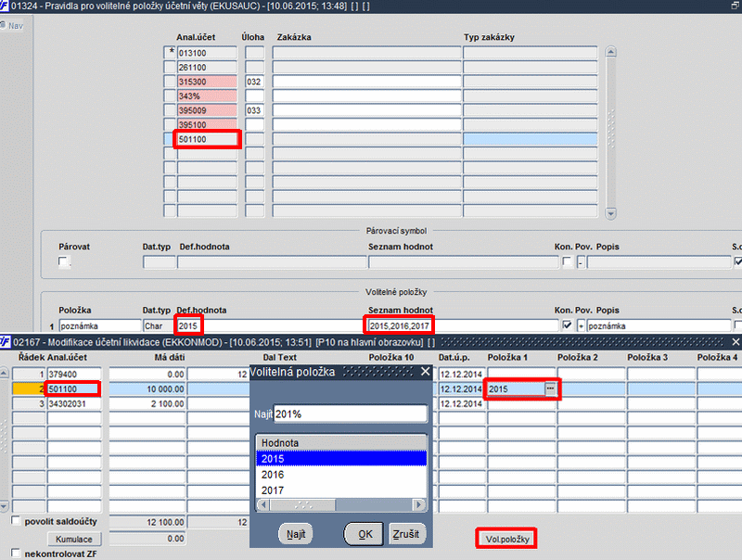This screenshot has height=560, width=742.
Task: Click the value list left scroll arrow
Action: [x=263, y=504]
